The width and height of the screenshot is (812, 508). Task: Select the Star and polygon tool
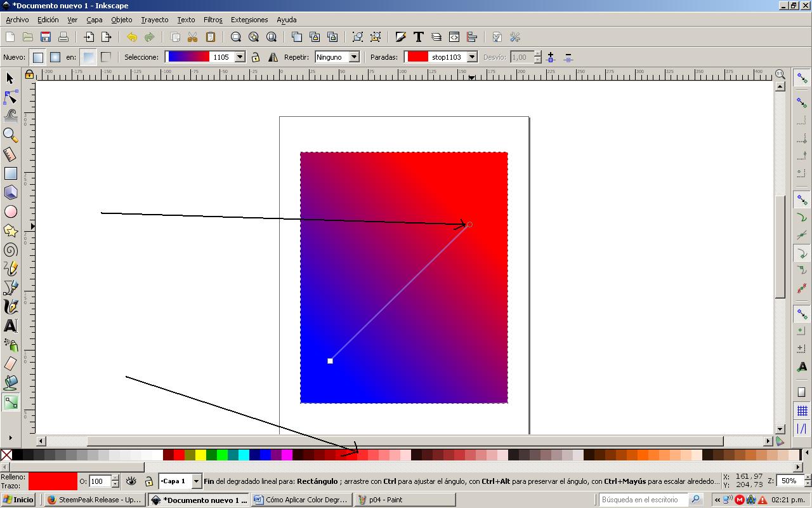tap(10, 230)
